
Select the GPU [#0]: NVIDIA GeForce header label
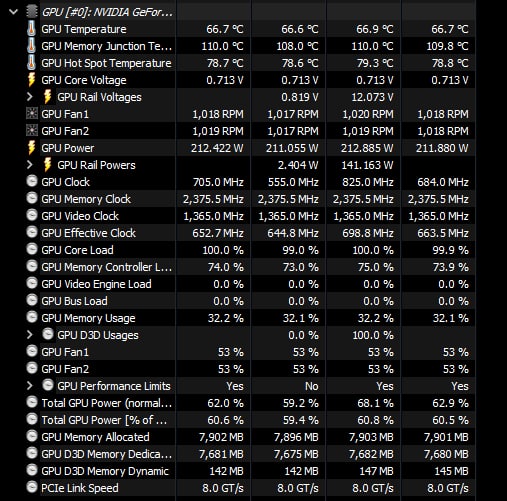pos(107,12)
